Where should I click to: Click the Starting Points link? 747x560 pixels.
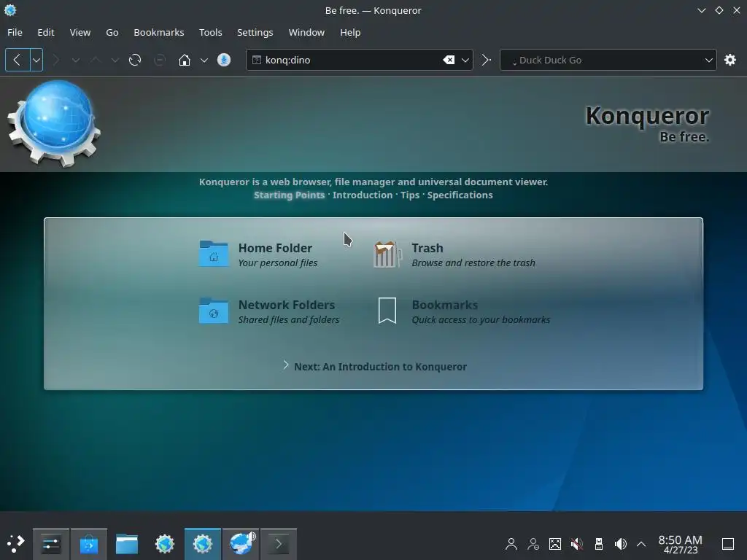(289, 195)
